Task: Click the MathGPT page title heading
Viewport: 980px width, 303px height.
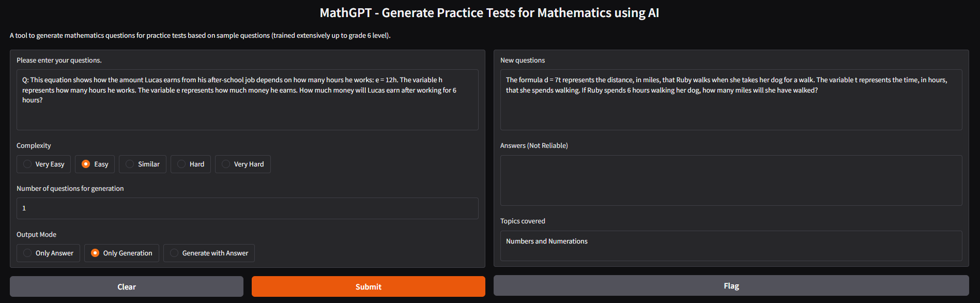Action: [489, 13]
